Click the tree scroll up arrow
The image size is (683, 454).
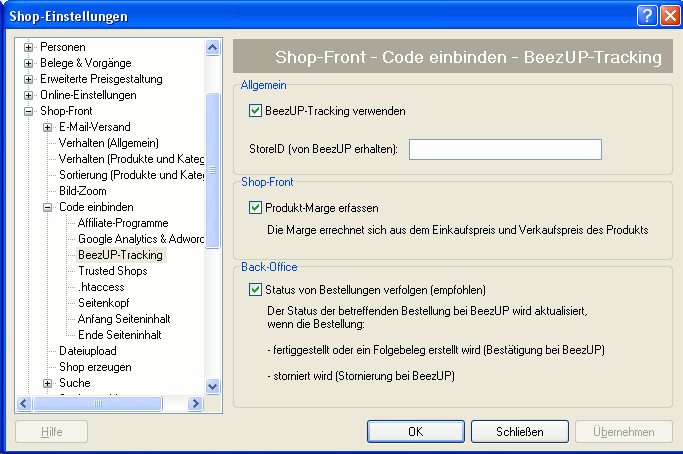213,47
